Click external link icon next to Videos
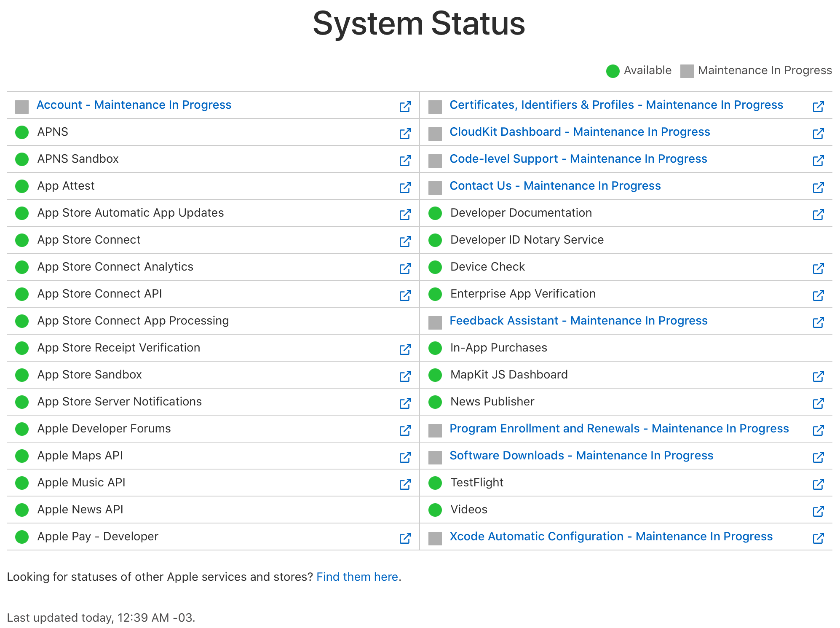 818,511
